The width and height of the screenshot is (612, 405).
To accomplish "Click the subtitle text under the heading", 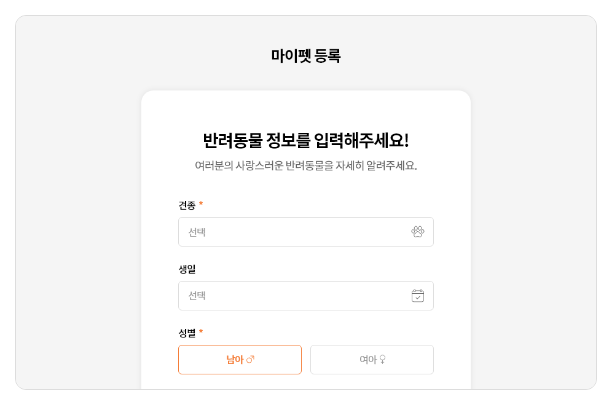I will [x=306, y=166].
